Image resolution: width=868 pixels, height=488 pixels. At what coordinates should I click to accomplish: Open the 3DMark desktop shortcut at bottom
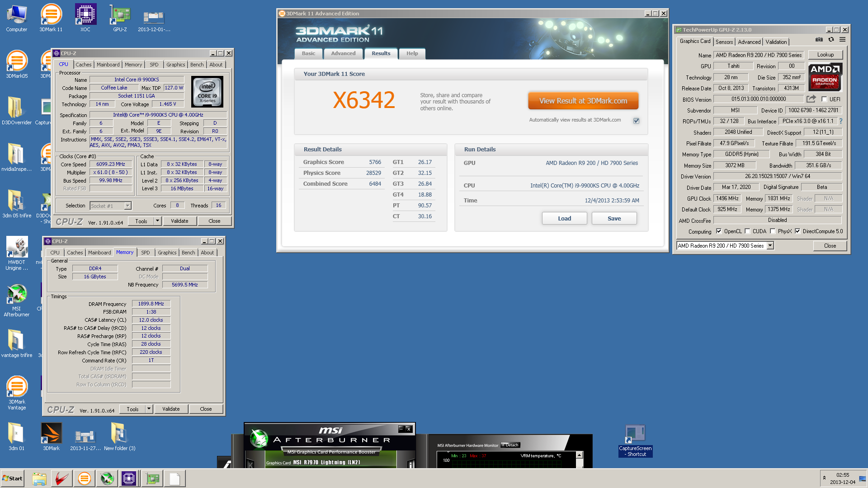click(x=51, y=436)
